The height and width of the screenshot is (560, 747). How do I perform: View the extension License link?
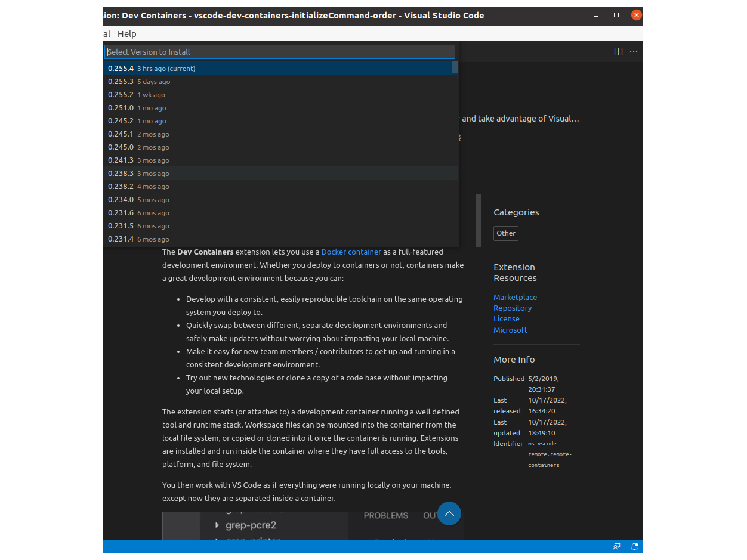(x=506, y=318)
